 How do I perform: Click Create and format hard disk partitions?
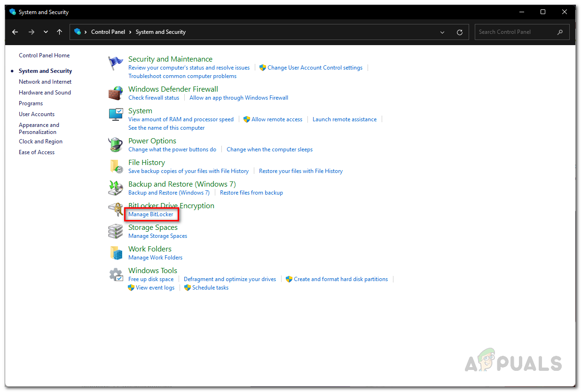[341, 279]
